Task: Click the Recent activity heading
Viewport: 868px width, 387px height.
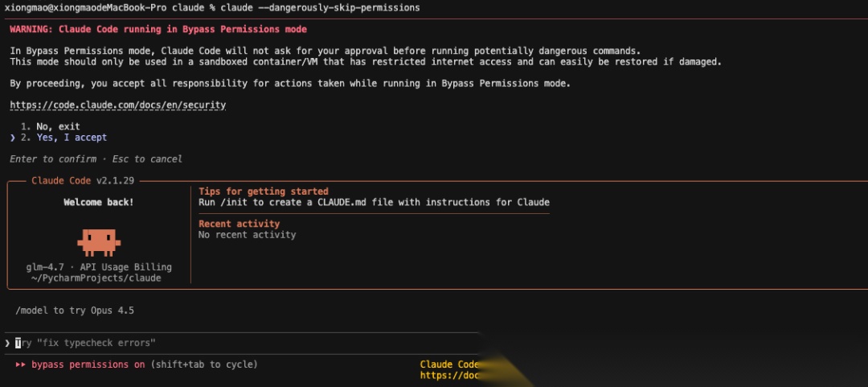Action: pos(240,224)
